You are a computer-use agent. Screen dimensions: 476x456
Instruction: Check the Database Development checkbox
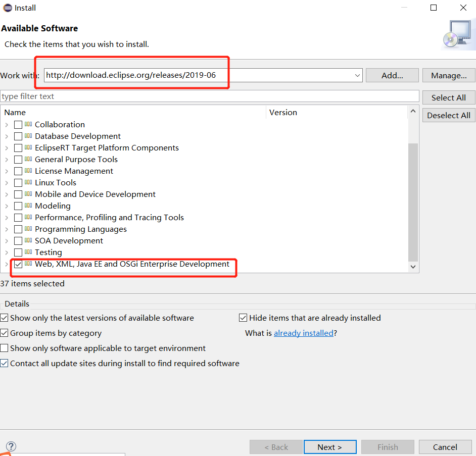18,136
